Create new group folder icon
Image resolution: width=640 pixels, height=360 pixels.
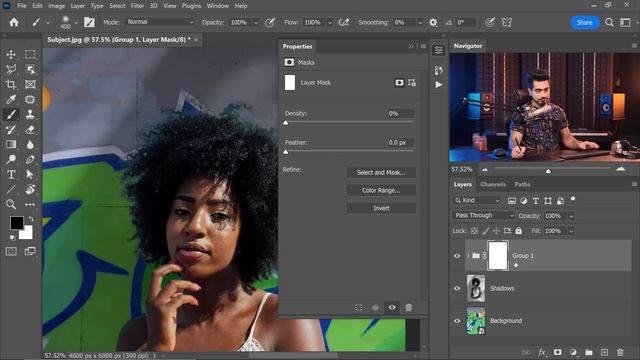[589, 352]
